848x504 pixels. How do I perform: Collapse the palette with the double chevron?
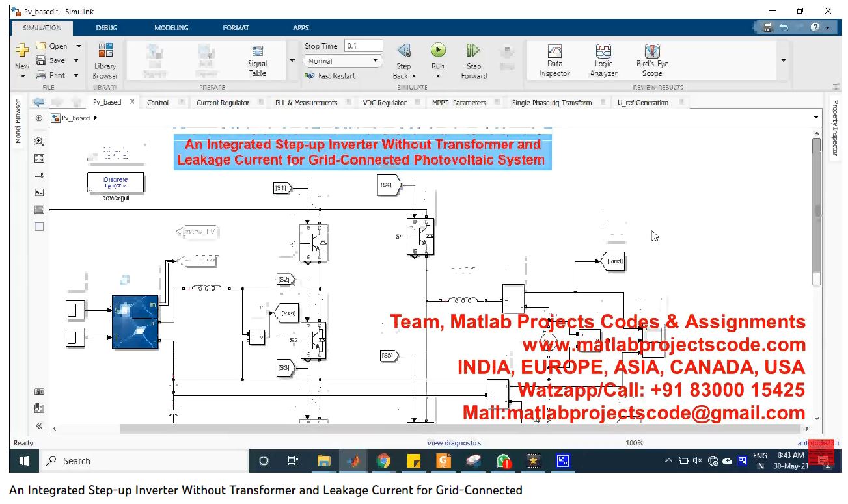click(39, 425)
